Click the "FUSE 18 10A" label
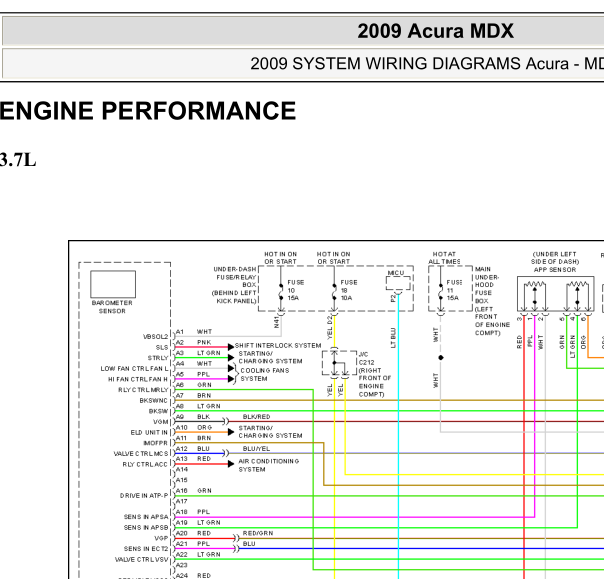Image resolution: width=604 pixels, height=579 pixels. click(349, 290)
